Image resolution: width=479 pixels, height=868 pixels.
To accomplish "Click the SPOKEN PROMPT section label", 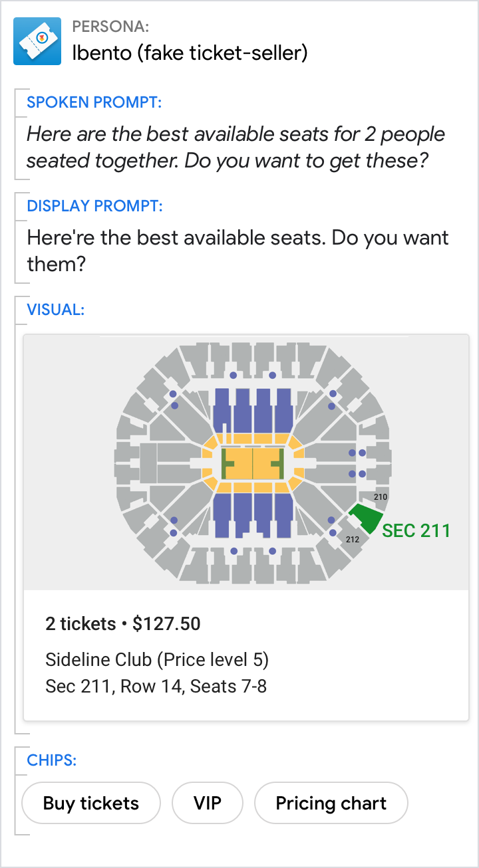I will [x=94, y=102].
